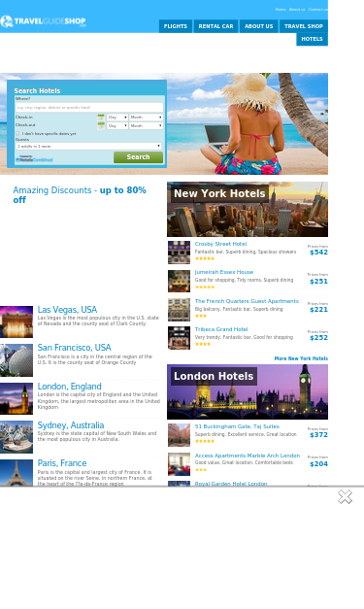Viewport: 364px width, 609px height.
Task: Click the Tribeca Grand Hotel thumbnail
Action: point(179,338)
